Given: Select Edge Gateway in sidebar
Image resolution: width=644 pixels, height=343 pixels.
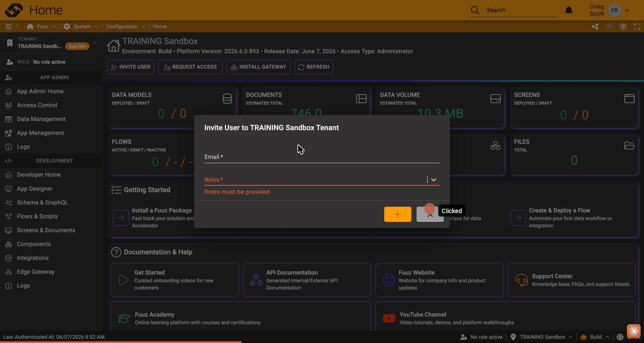Looking at the screenshot, I should [x=35, y=272].
